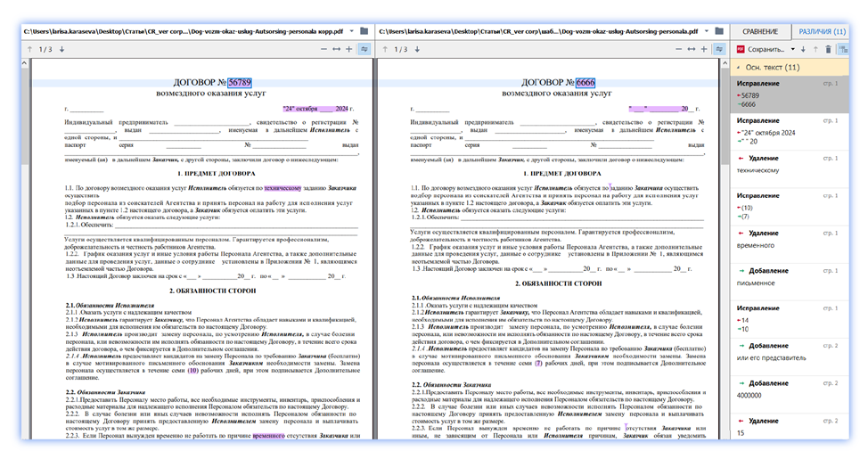
Task: Click highlighted word временного in left document
Action: coord(268,436)
